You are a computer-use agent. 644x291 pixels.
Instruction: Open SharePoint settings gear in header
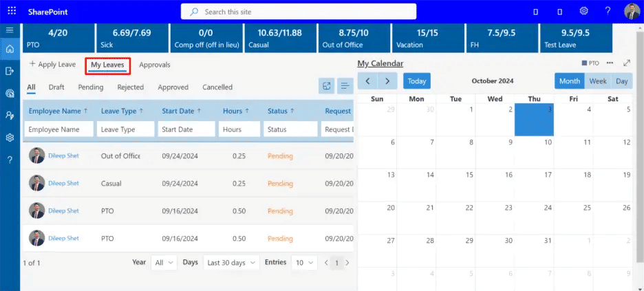point(583,11)
